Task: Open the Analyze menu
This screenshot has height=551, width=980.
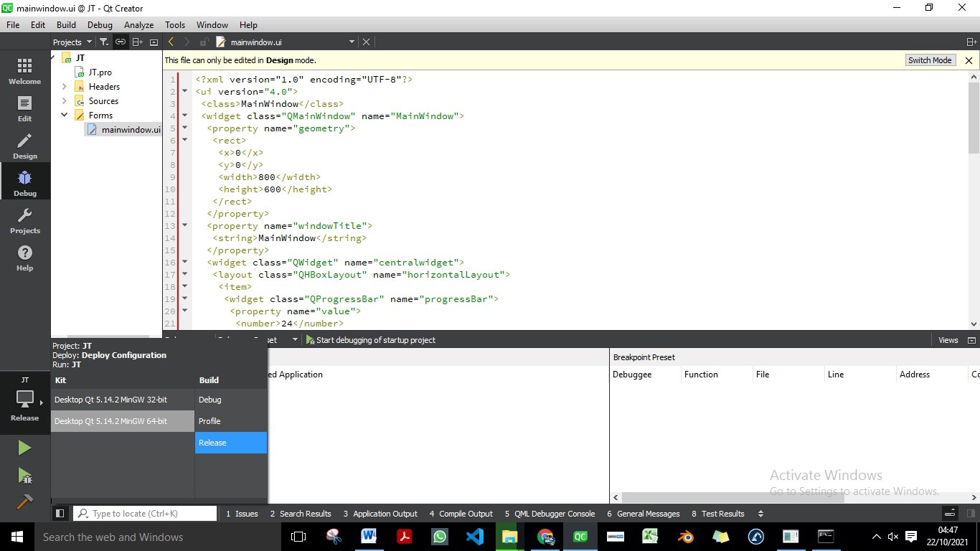Action: [138, 25]
